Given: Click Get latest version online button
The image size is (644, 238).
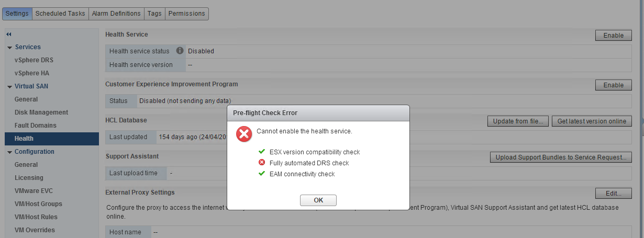Looking at the screenshot, I should (x=592, y=121).
